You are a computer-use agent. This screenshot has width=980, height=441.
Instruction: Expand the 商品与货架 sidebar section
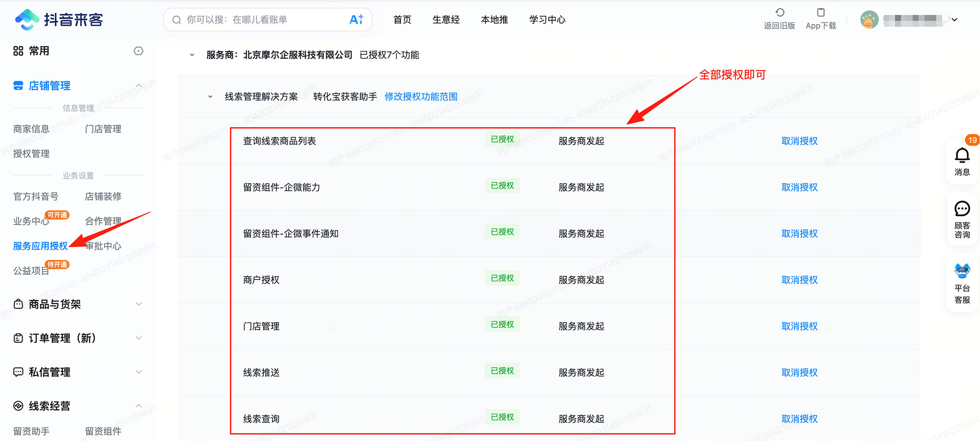[x=139, y=304]
